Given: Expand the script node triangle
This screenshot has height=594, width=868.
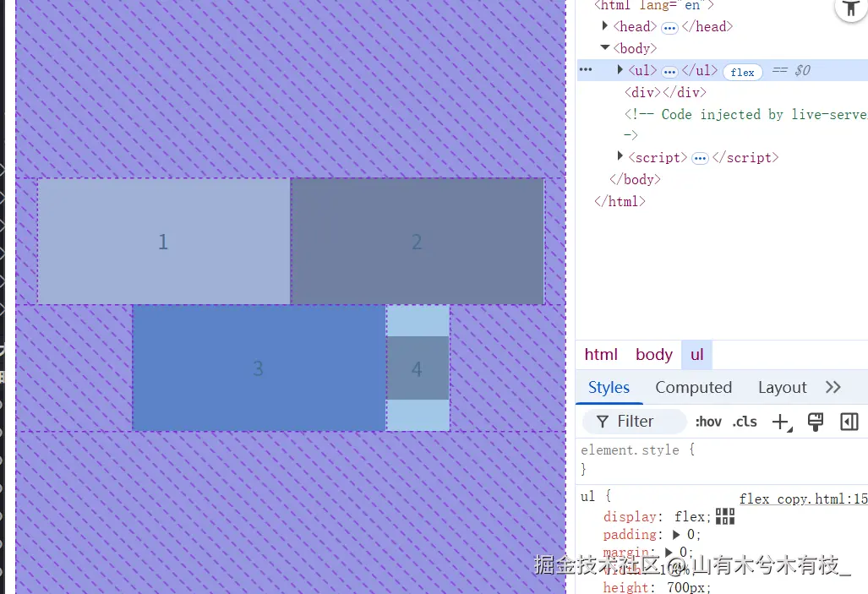Looking at the screenshot, I should click(x=620, y=156).
